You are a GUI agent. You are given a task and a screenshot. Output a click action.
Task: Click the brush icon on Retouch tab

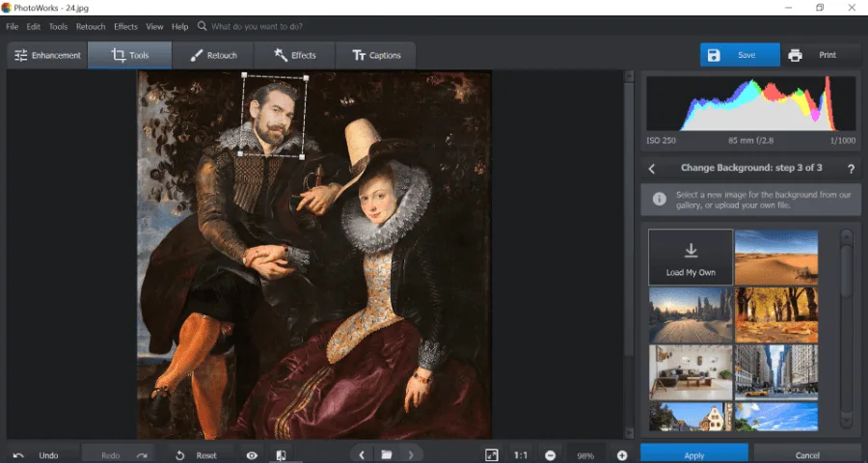pyautogui.click(x=197, y=55)
